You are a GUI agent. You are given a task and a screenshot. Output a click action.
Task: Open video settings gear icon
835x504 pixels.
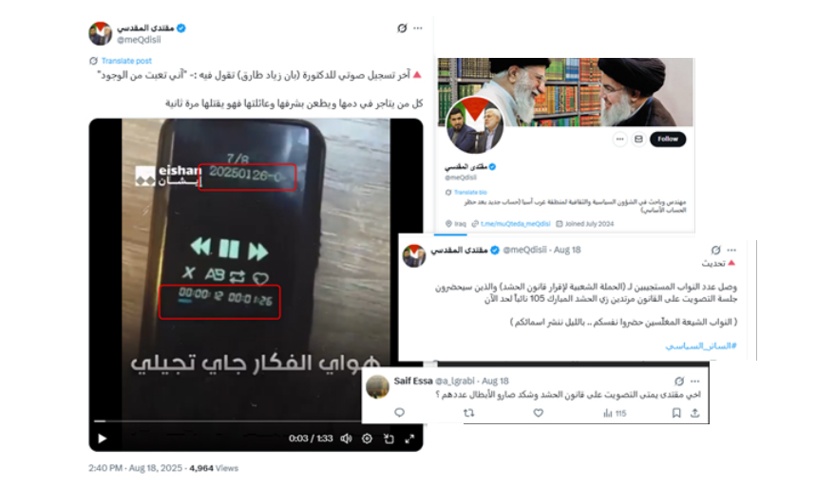(x=367, y=439)
